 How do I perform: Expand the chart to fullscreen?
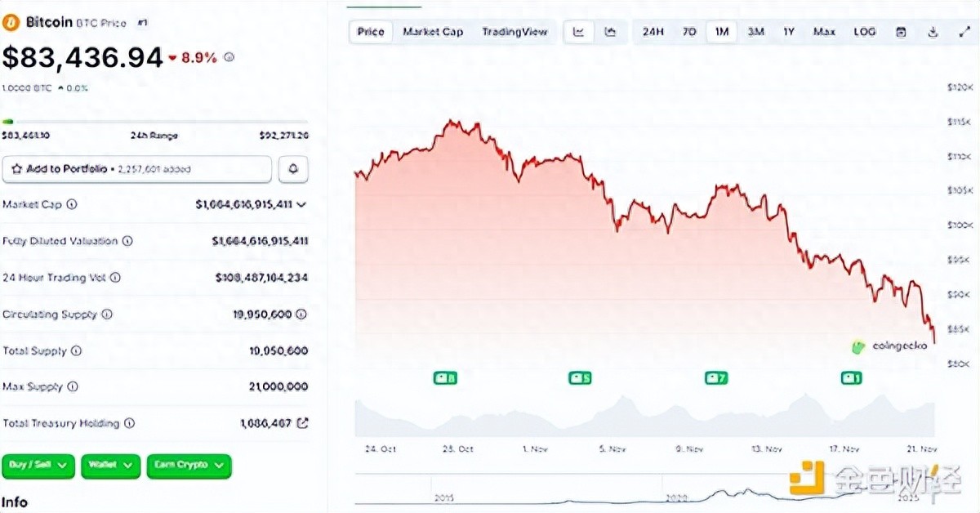tap(963, 32)
